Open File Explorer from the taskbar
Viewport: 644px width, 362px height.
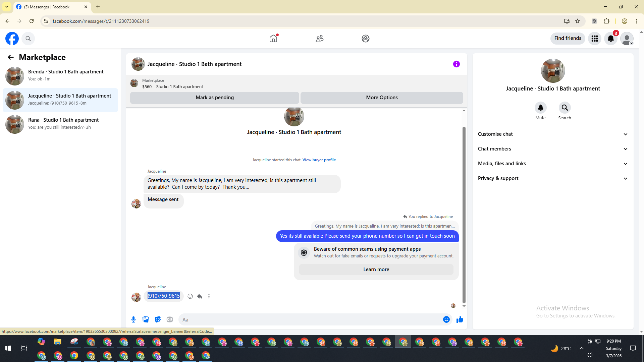pyautogui.click(x=58, y=342)
